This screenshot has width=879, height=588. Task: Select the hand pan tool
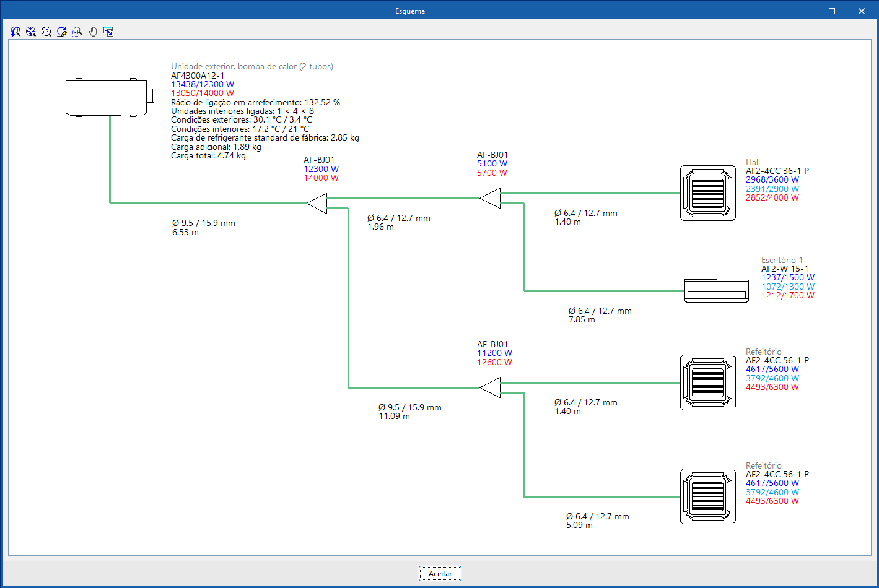point(93,32)
